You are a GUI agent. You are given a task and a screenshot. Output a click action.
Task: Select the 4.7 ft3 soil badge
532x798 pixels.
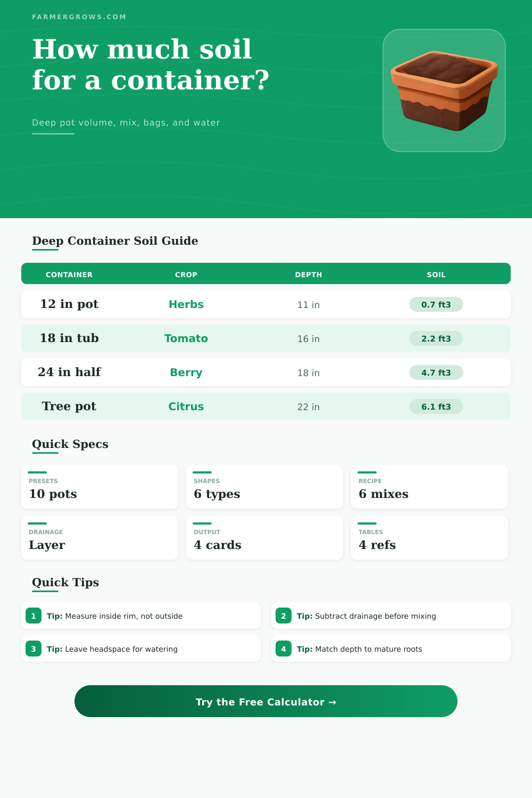[x=436, y=372]
